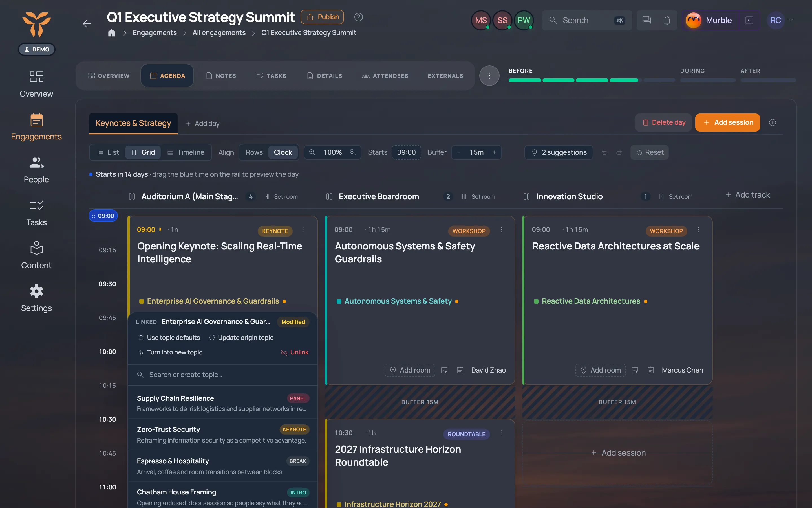Click Unlink in the linked topic panel

pos(295,352)
